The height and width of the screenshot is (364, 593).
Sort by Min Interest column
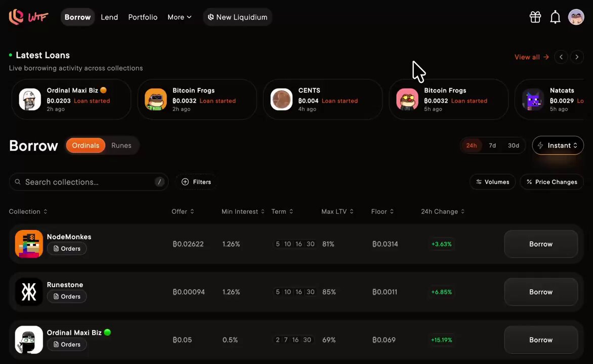pyautogui.click(x=243, y=212)
